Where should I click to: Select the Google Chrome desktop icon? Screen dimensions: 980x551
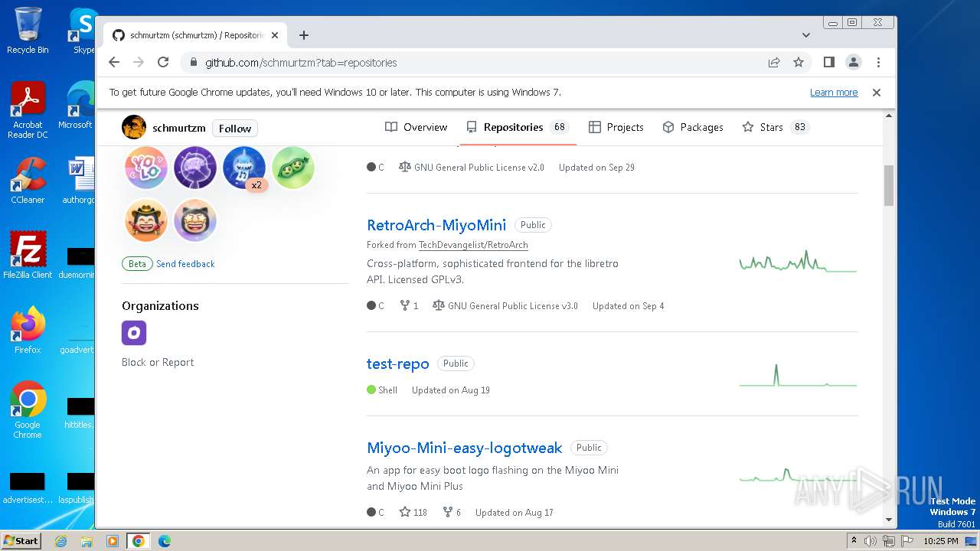28,410
